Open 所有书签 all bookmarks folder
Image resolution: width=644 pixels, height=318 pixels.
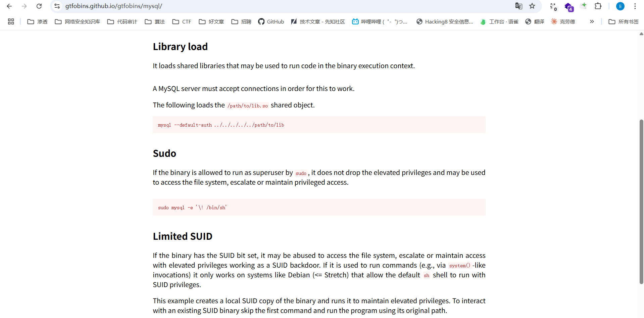click(x=624, y=21)
